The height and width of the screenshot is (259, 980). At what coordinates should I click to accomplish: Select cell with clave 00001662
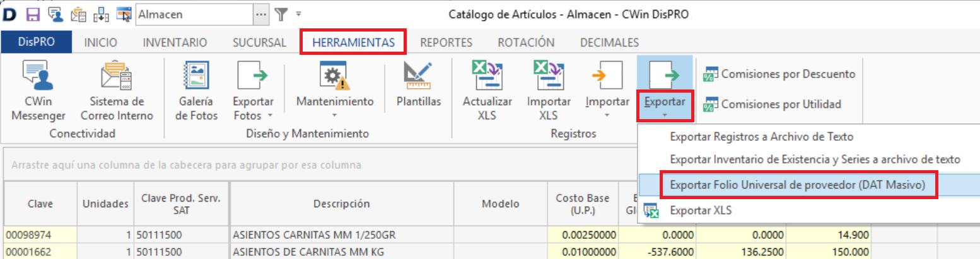click(40, 253)
